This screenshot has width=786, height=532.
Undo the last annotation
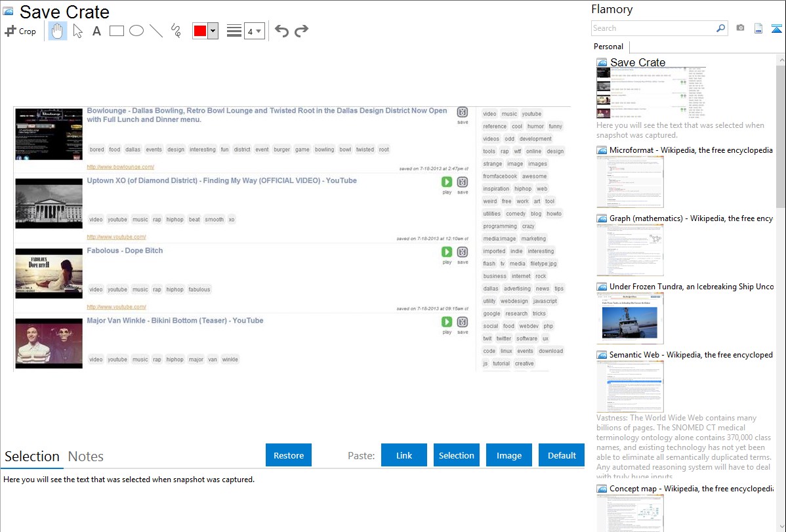[281, 31]
